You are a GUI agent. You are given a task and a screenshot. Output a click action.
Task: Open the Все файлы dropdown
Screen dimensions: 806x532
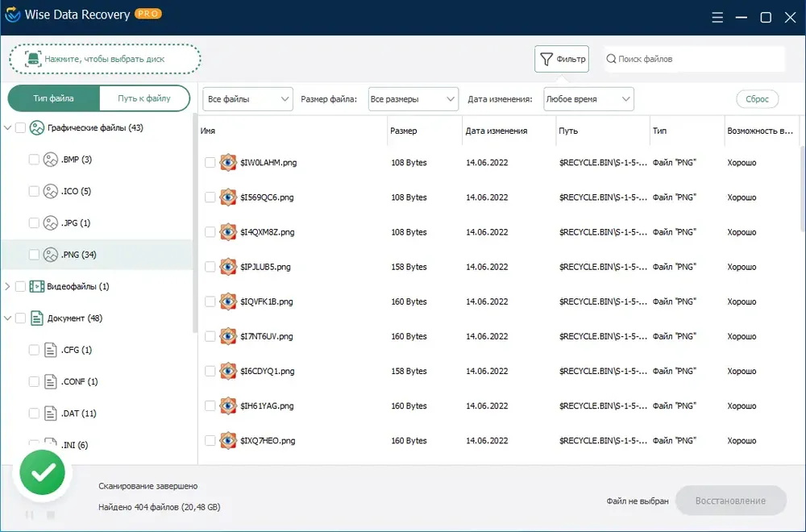(247, 99)
